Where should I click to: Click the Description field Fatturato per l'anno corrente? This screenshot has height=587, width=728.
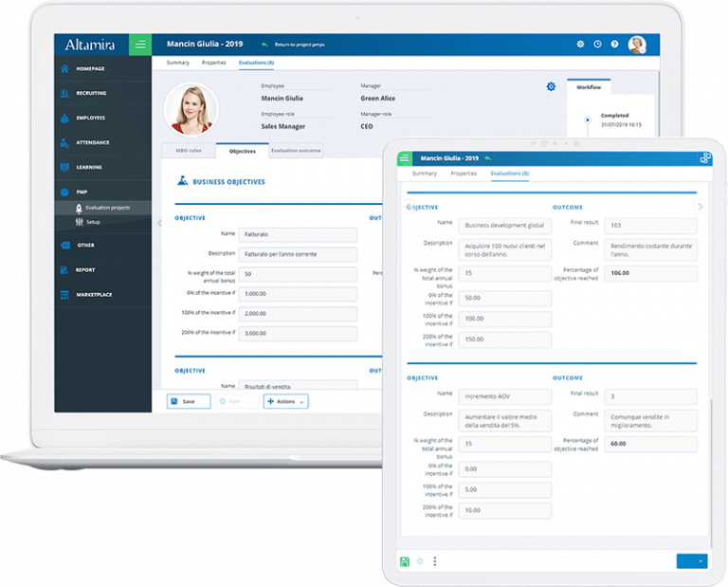point(298,254)
